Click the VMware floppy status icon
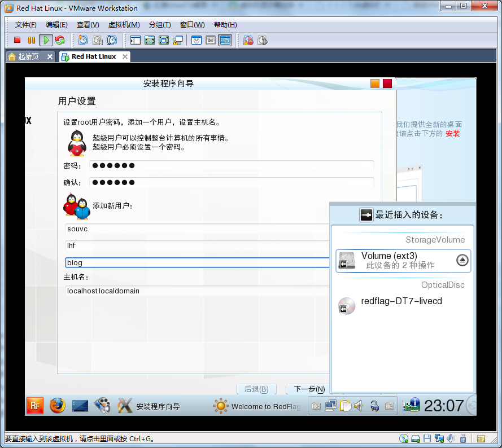Screen dimensions: 502x448 click(x=427, y=438)
